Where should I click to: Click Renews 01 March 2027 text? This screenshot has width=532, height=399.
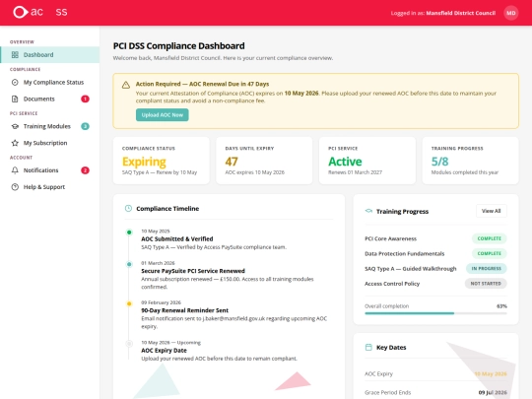pyautogui.click(x=355, y=172)
